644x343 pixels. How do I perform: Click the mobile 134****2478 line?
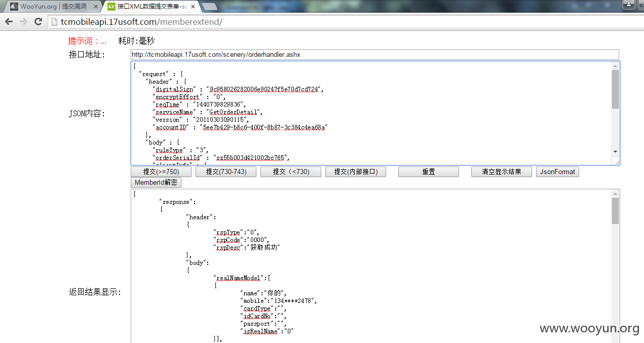279,301
